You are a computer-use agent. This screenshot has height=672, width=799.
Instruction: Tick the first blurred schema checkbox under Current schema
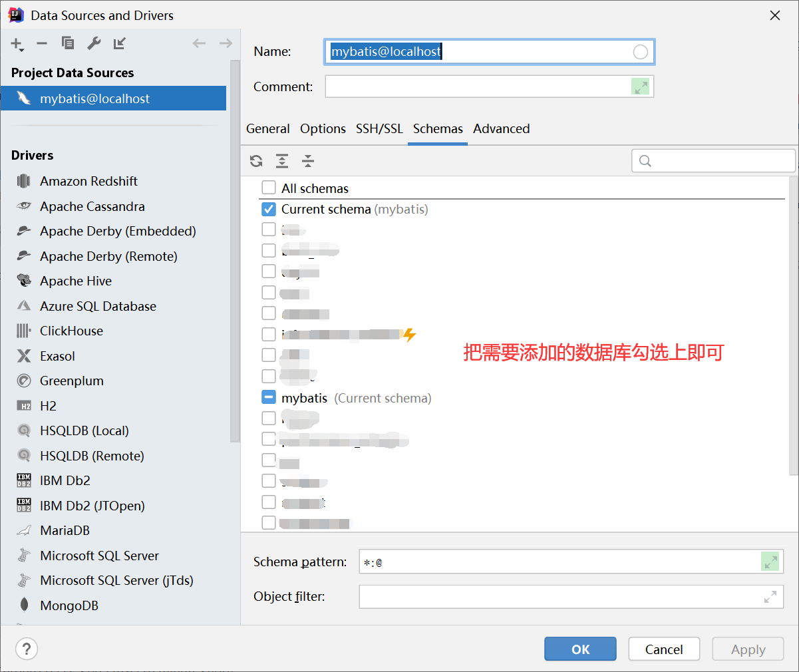(269, 230)
